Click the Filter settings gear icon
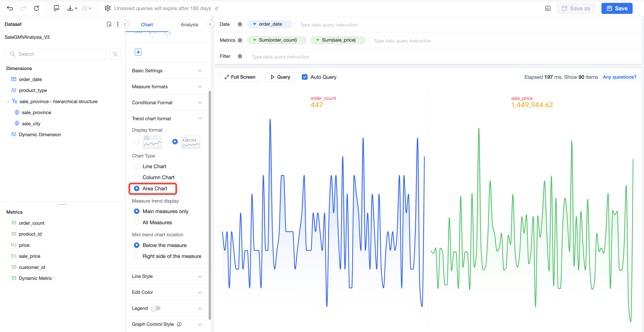The height and width of the screenshot is (332, 644). coord(240,56)
